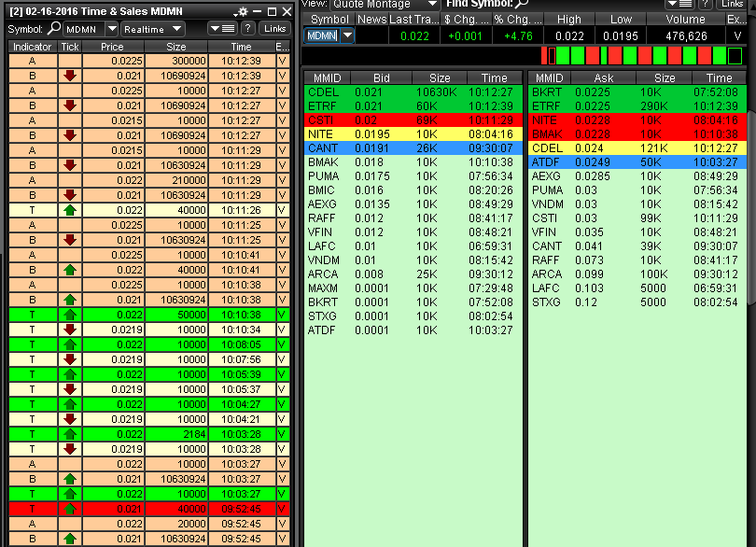Click the Price column header in Time & Sales
756x547 pixels.
[x=112, y=46]
